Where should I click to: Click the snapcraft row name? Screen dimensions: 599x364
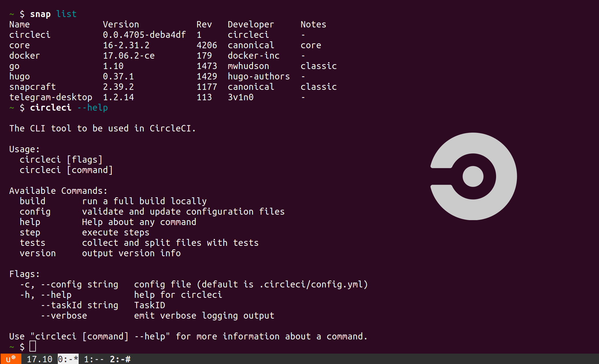pos(32,87)
